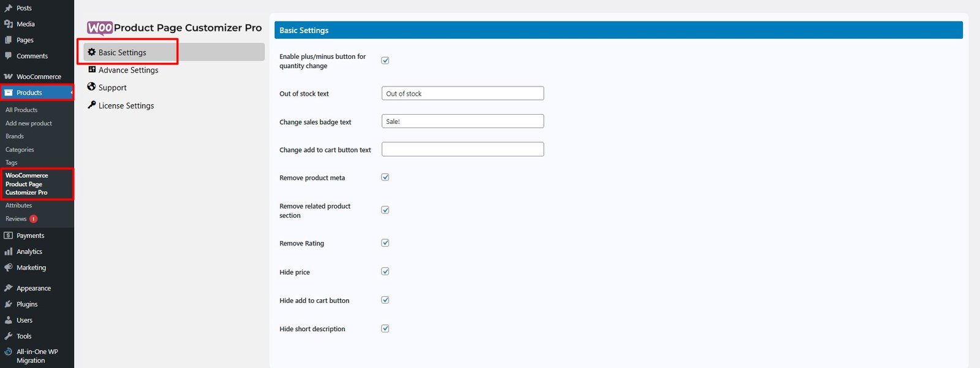Click the WooCommerce logo icon in sidebar
Viewport: 980px width, 368px height.
pyautogui.click(x=8, y=77)
